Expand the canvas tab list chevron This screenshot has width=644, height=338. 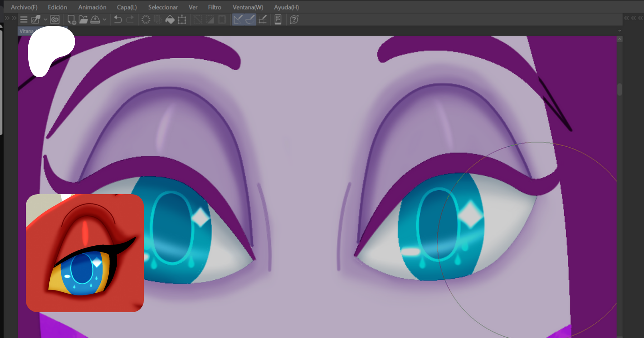(x=620, y=31)
